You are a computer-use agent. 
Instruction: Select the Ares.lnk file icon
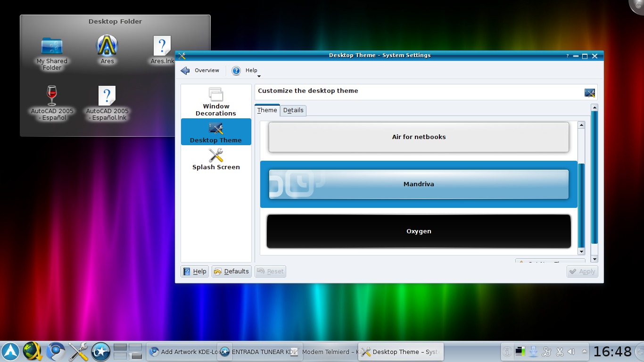(x=162, y=50)
